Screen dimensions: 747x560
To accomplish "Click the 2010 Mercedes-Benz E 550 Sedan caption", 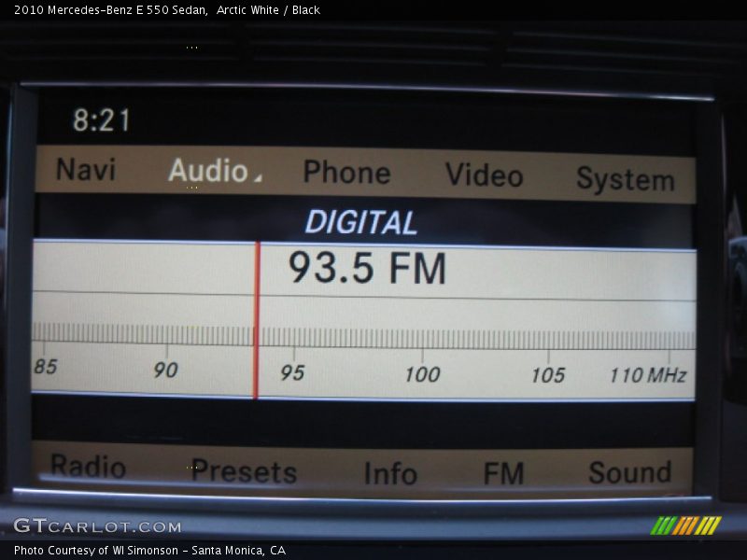I will tap(110, 10).
